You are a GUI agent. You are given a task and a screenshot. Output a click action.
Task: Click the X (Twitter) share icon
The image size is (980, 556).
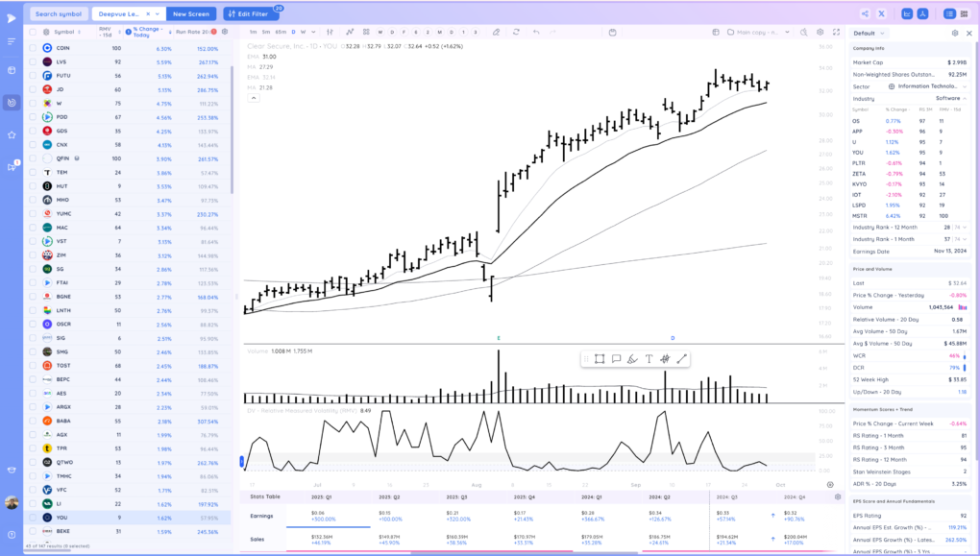coord(908,13)
